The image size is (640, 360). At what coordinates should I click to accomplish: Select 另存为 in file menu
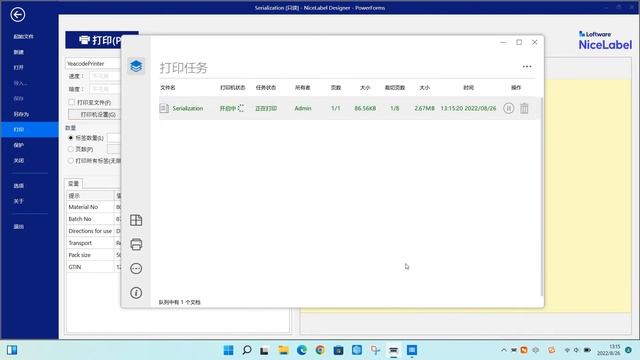[21, 114]
